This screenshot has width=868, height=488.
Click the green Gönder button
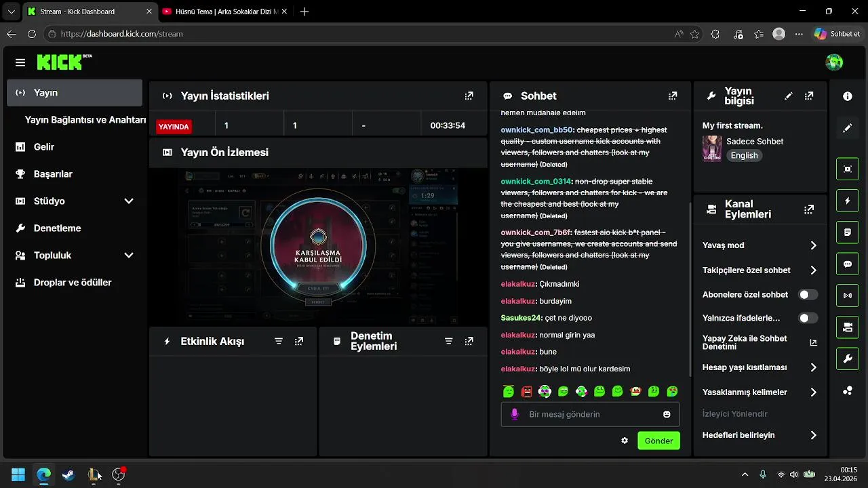pos(658,441)
